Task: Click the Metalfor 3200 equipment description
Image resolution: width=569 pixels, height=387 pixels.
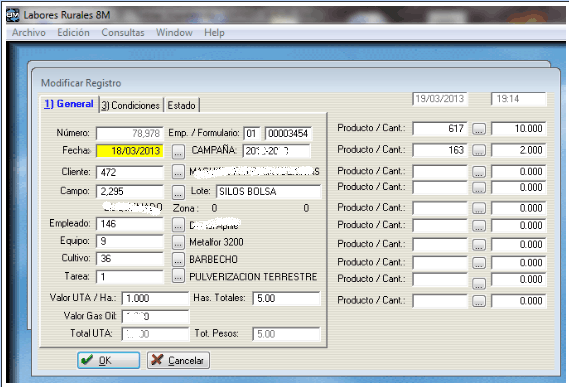Action: pos(216,242)
